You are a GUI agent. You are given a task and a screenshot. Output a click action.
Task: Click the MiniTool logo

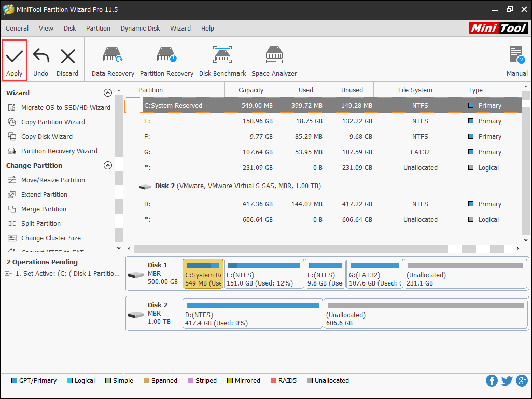click(x=499, y=28)
